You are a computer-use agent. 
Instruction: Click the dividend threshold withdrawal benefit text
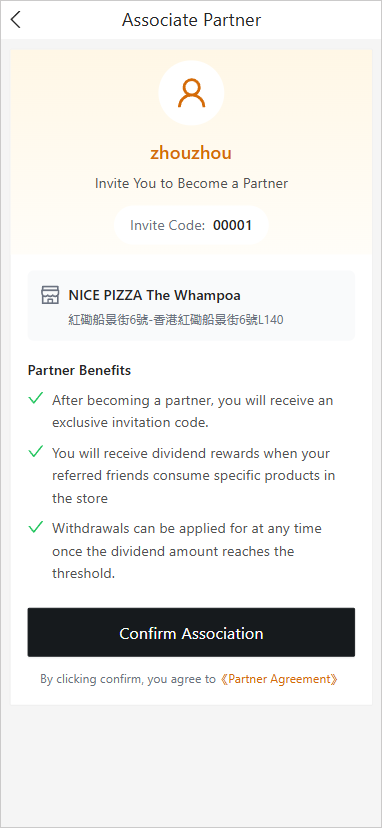pyautogui.click(x=187, y=551)
